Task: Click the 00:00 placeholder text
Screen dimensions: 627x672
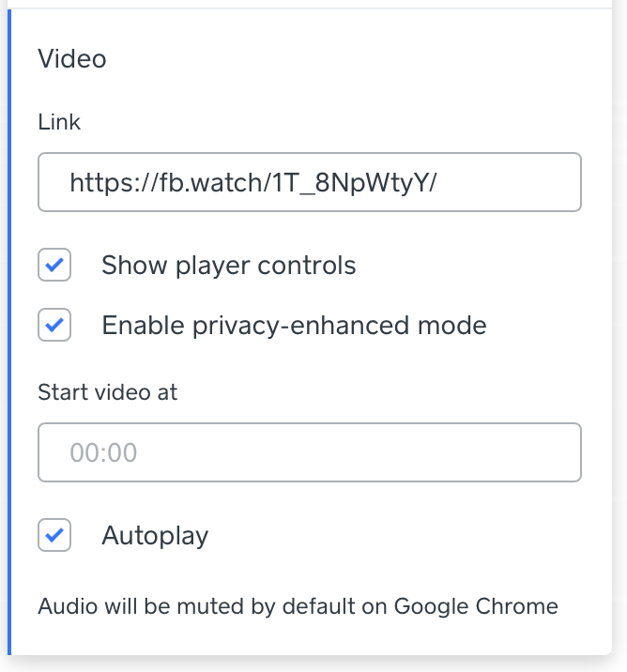Action: point(103,452)
